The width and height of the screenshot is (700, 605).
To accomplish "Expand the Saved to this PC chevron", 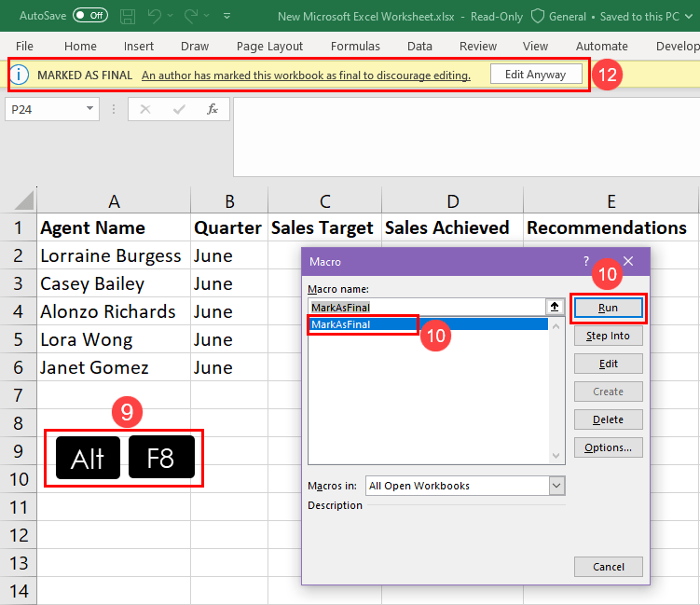I will pos(689,17).
